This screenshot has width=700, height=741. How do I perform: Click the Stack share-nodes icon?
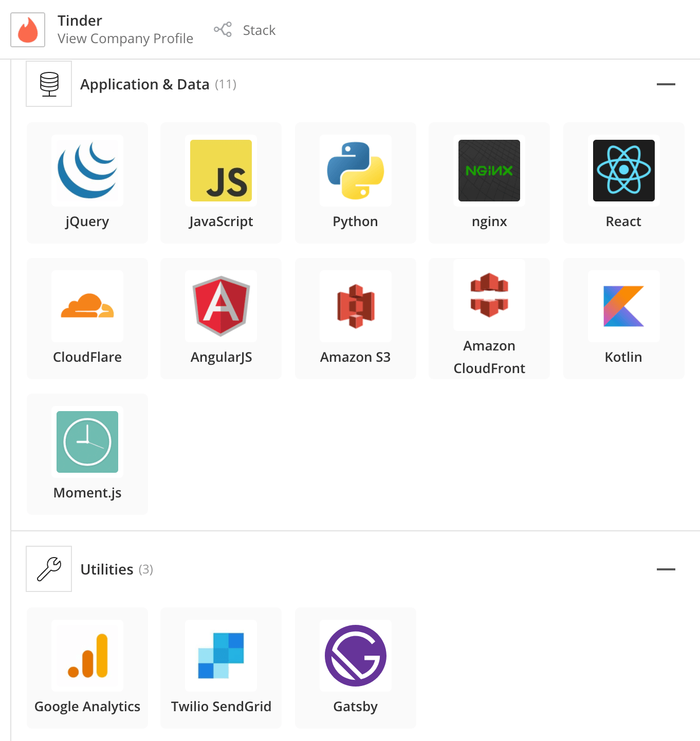(223, 29)
